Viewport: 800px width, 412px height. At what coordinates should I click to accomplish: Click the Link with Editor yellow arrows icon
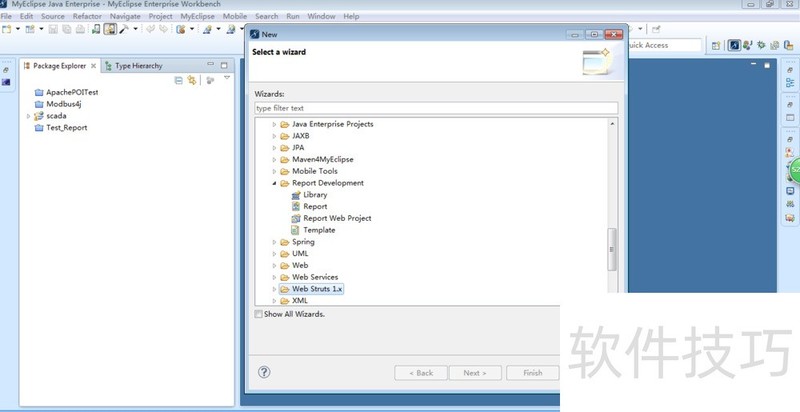tap(191, 80)
